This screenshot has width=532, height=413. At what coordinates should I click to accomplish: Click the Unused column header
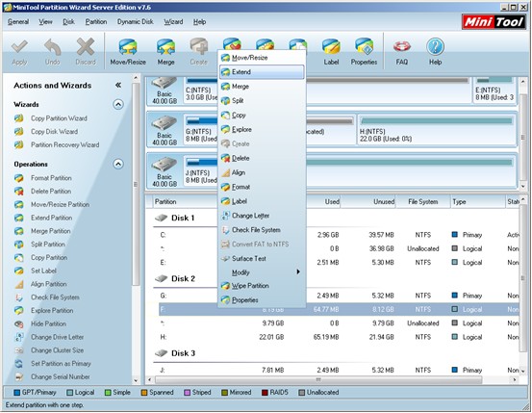click(x=368, y=202)
